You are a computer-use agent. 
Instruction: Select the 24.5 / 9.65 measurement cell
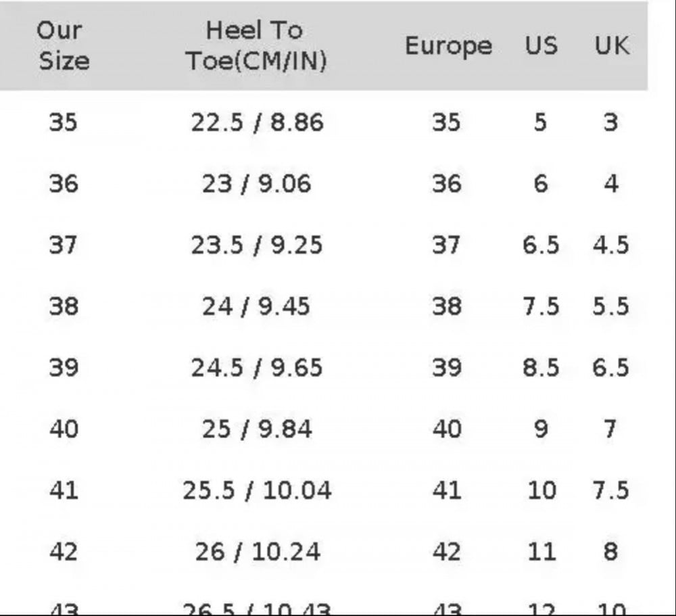click(257, 367)
